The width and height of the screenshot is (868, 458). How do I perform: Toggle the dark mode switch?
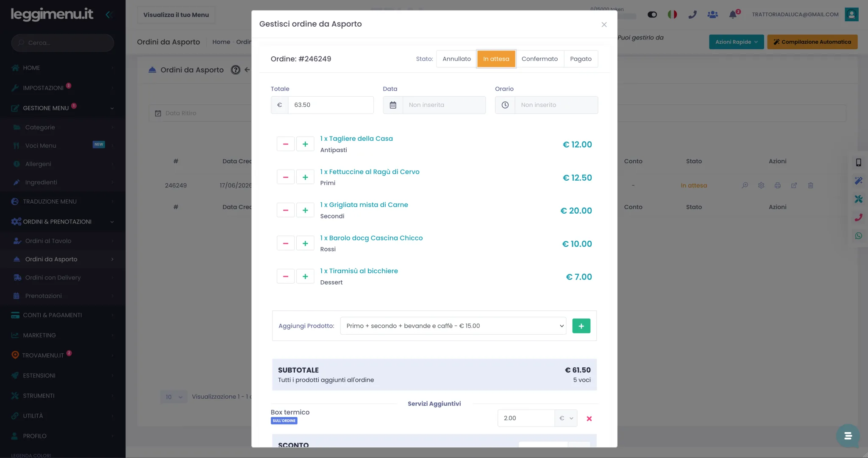652,14
